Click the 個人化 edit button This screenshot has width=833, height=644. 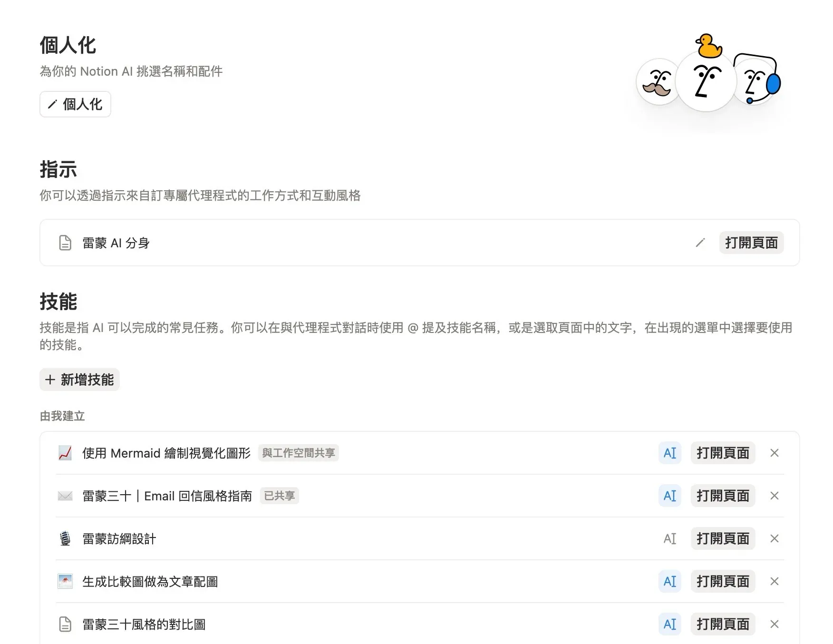coord(75,104)
